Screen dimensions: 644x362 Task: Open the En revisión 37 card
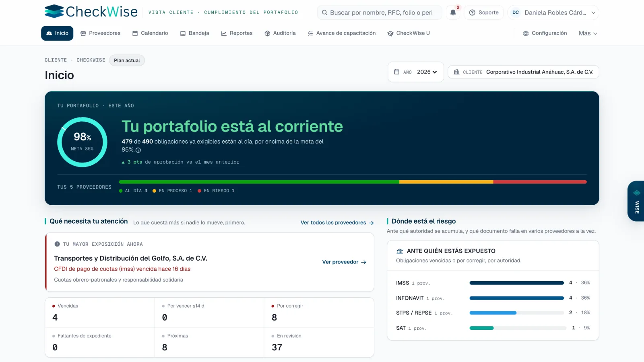pyautogui.click(x=319, y=342)
